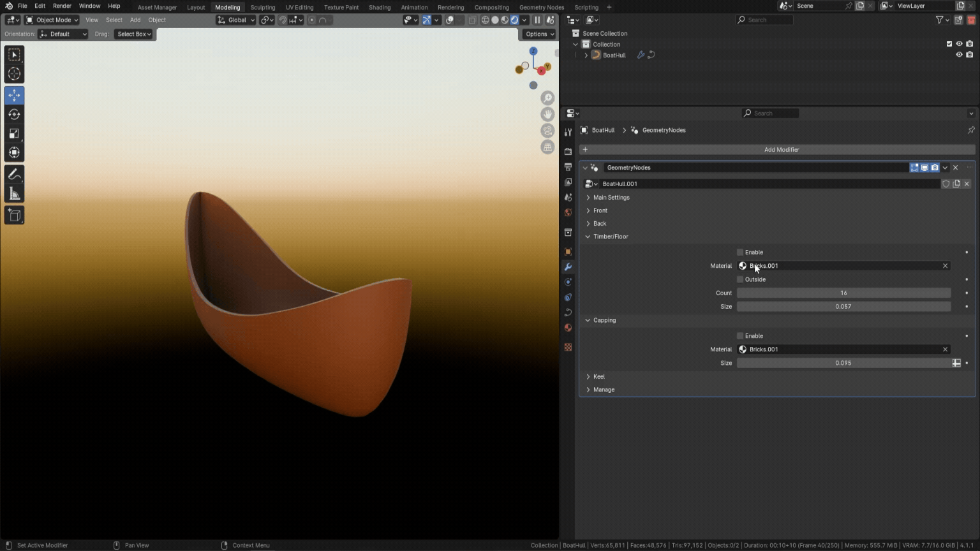Enable the Capping checkbox

tap(740, 336)
